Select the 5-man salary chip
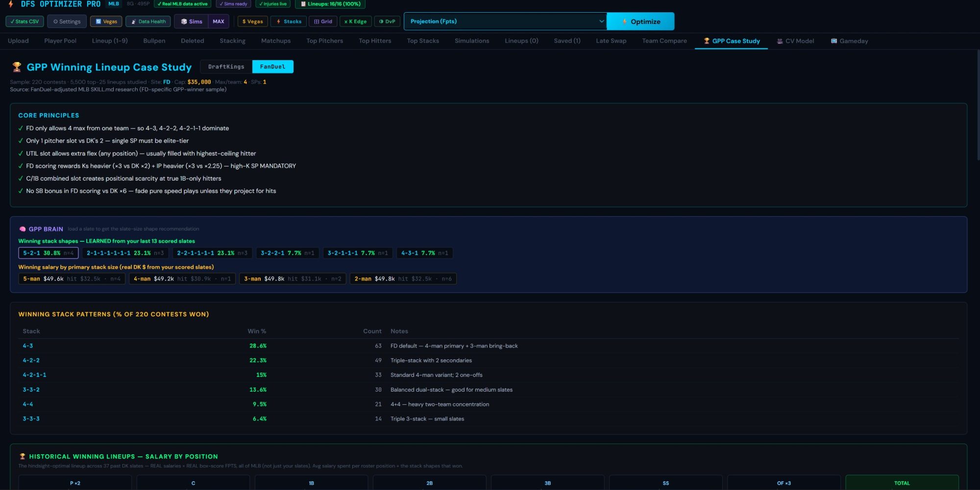 72,279
